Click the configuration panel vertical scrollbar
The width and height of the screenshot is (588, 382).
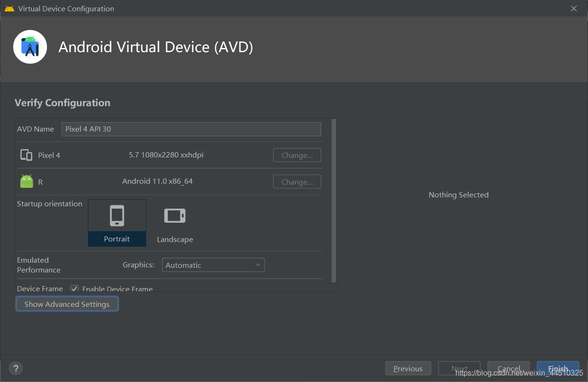(x=334, y=201)
